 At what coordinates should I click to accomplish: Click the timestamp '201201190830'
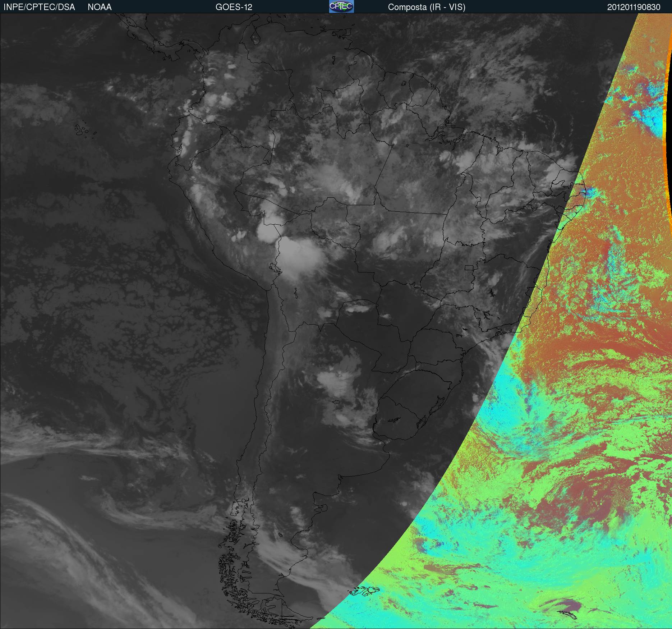coord(634,7)
